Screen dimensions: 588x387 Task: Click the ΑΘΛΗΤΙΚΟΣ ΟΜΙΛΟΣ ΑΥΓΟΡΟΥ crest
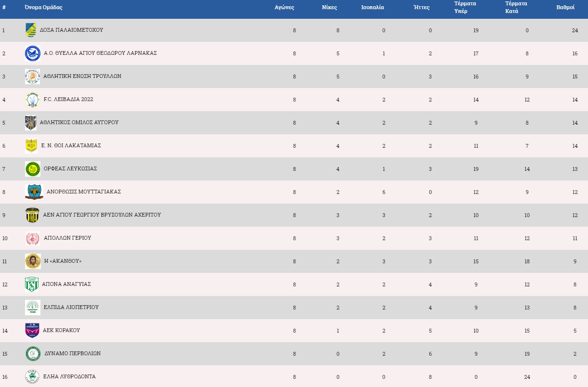point(31,122)
